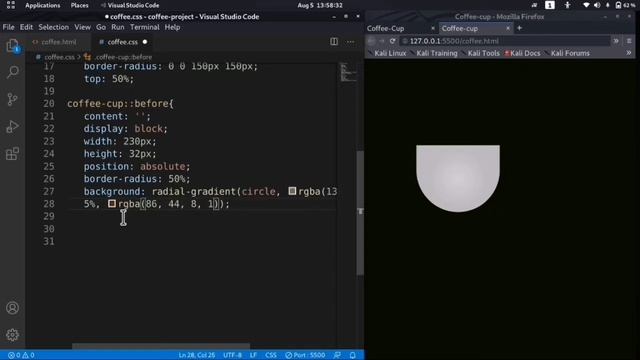Open the Extensions view
The image size is (640, 360).
click(x=13, y=153)
